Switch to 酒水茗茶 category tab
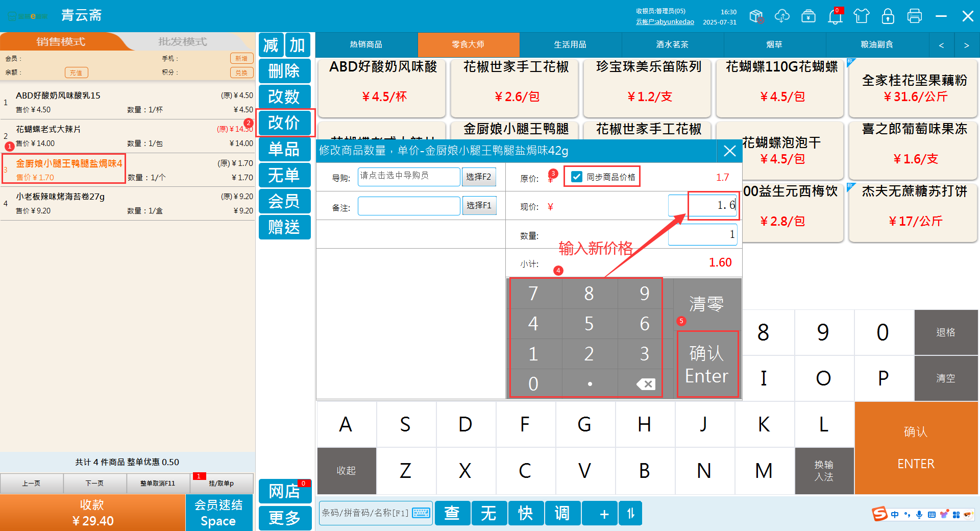This screenshot has width=980, height=531. click(x=672, y=45)
